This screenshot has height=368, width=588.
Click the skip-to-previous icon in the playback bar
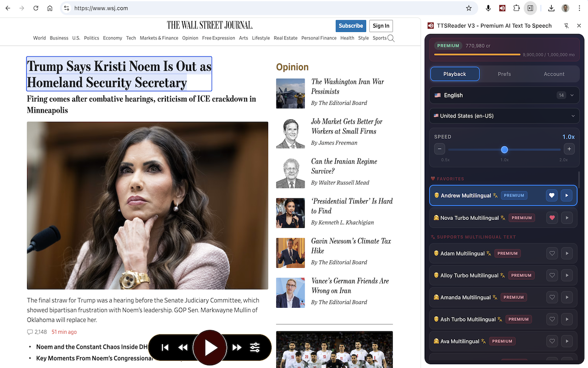pos(165,347)
